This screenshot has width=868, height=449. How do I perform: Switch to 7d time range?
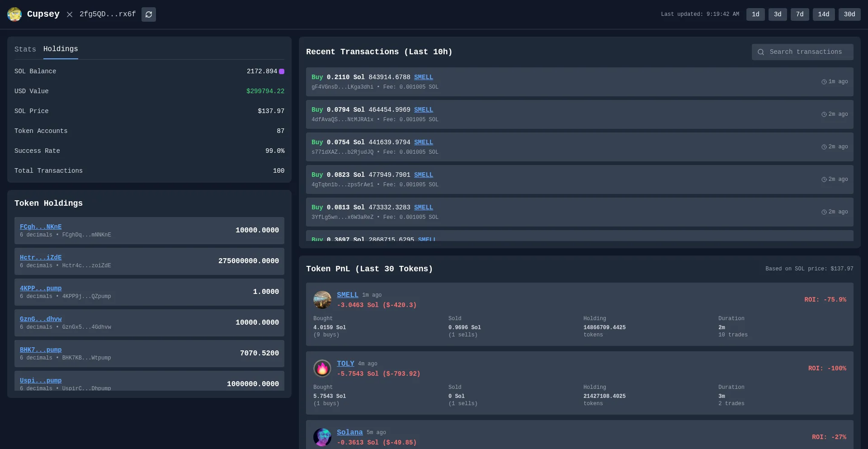(800, 14)
